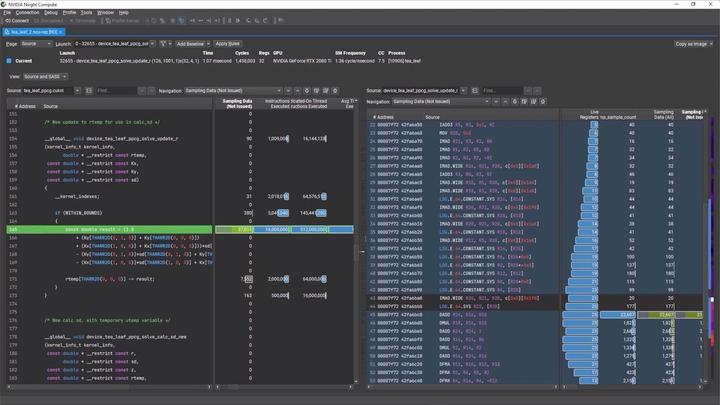Click the Connect toolbar button
The height and width of the screenshot is (405, 720).
(x=16, y=20)
